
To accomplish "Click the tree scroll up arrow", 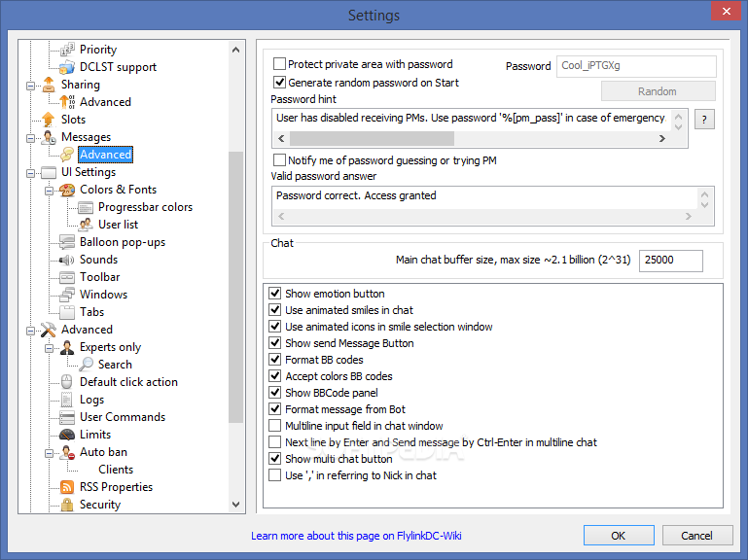I will pos(235,50).
